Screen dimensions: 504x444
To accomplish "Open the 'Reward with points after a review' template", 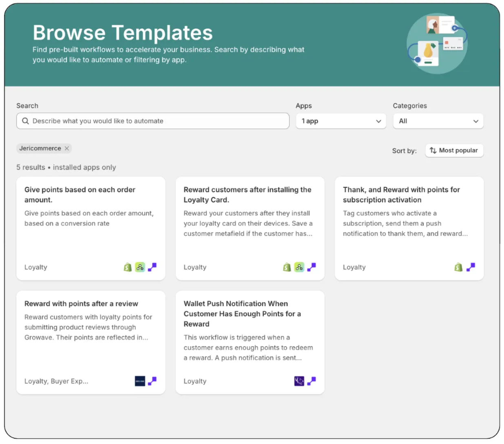I will (x=81, y=304).
